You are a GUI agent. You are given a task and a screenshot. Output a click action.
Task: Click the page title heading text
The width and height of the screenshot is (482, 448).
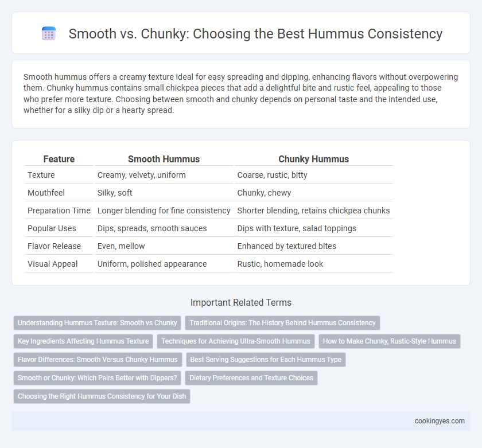255,33
